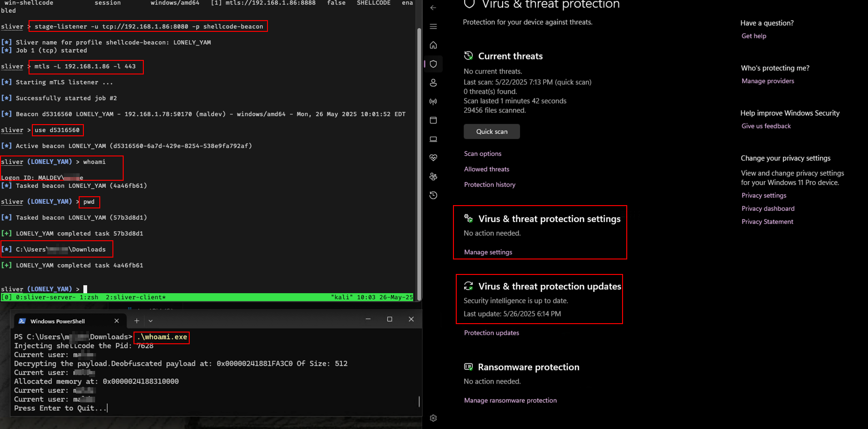Click Give us feedback link
Viewport: 868px width, 429px height.
(x=766, y=126)
